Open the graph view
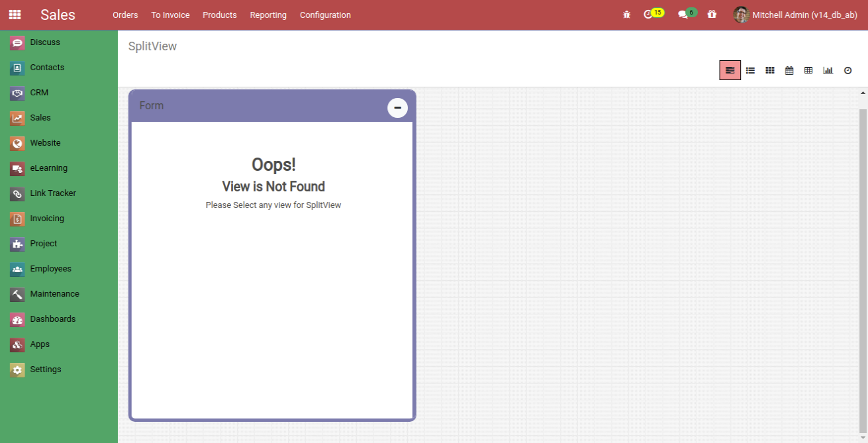 828,70
